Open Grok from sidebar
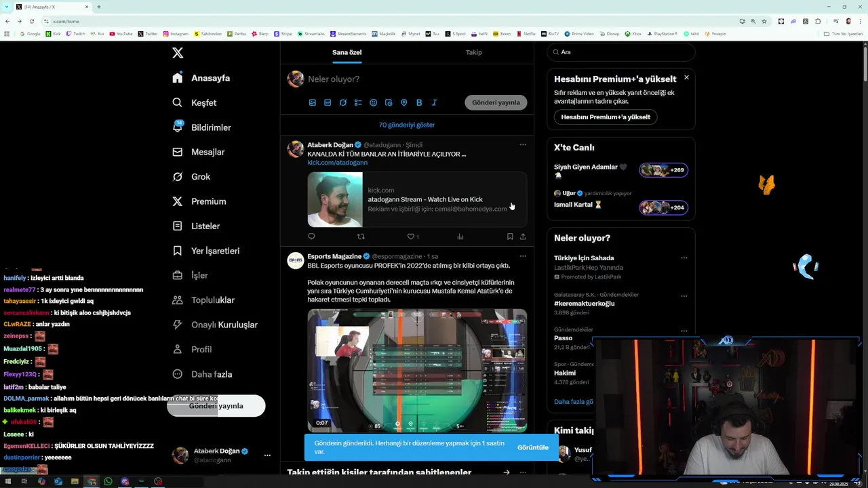This screenshot has height=488, width=868. (192, 177)
